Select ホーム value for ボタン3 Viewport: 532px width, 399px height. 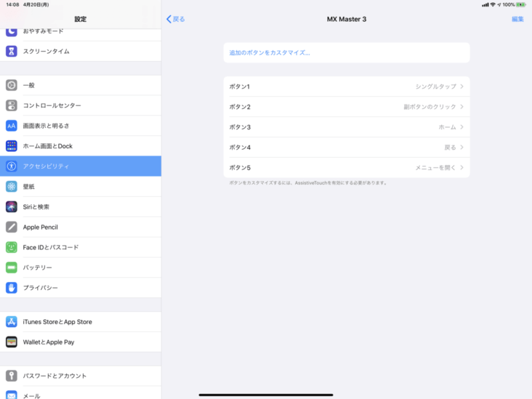coord(447,127)
